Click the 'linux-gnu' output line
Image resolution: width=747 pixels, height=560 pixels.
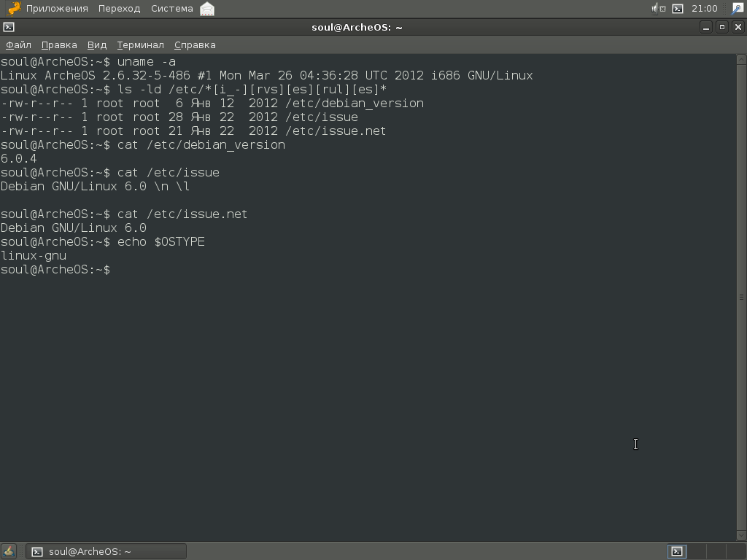34,256
